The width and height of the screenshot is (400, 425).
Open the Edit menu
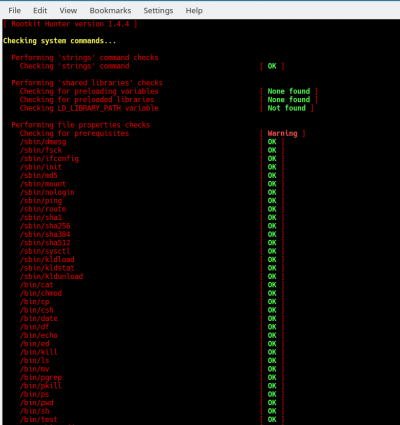click(x=40, y=11)
